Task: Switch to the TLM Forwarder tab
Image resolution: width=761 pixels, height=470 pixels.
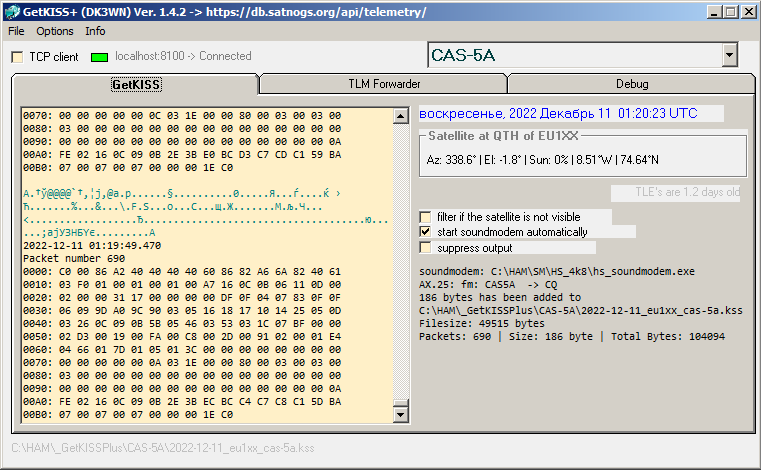Action: 384,84
